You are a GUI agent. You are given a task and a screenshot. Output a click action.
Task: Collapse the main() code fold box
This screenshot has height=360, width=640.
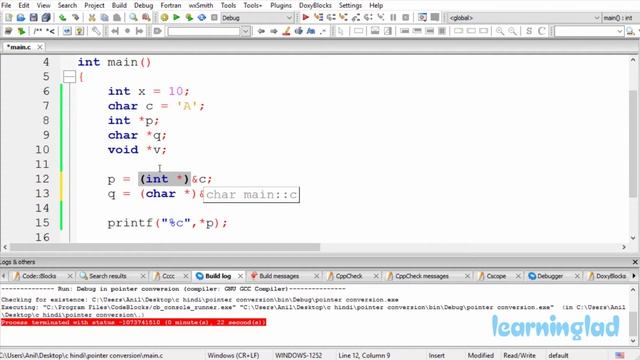point(69,76)
